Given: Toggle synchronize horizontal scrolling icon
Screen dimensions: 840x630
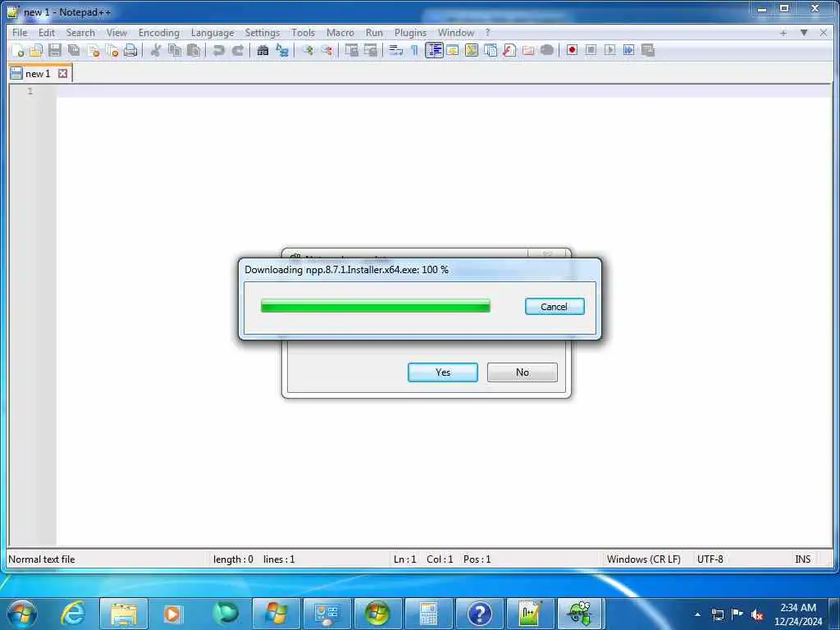Looking at the screenshot, I should click(370, 50).
